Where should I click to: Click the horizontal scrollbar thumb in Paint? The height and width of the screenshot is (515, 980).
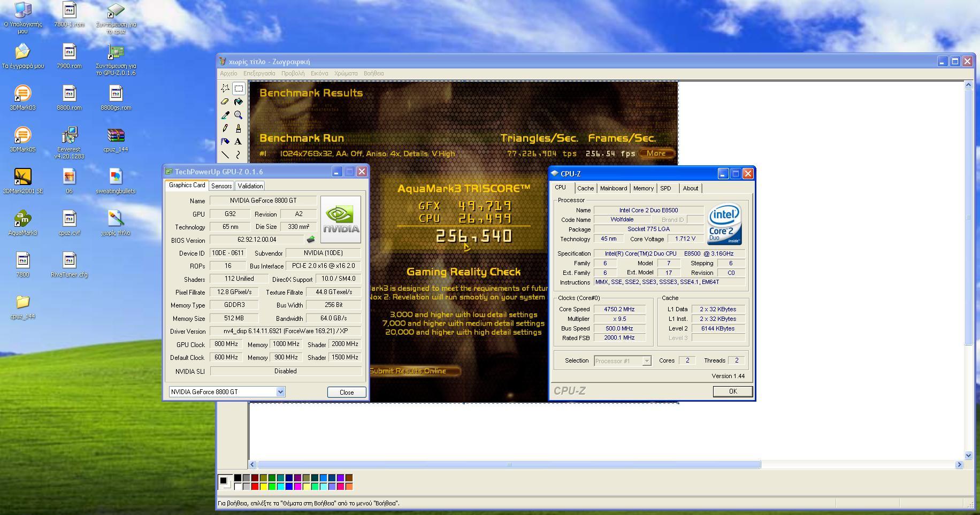tap(509, 465)
